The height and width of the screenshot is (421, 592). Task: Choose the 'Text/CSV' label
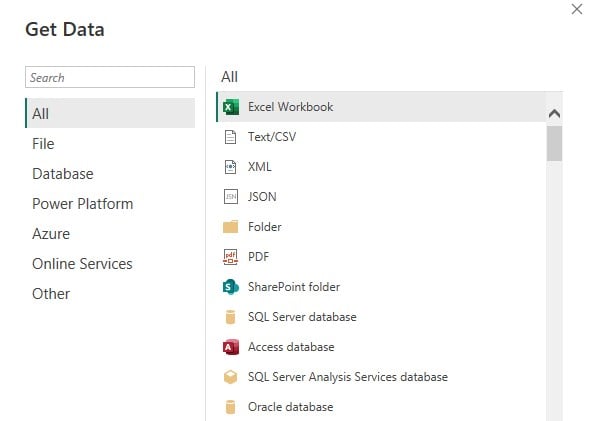(272, 137)
